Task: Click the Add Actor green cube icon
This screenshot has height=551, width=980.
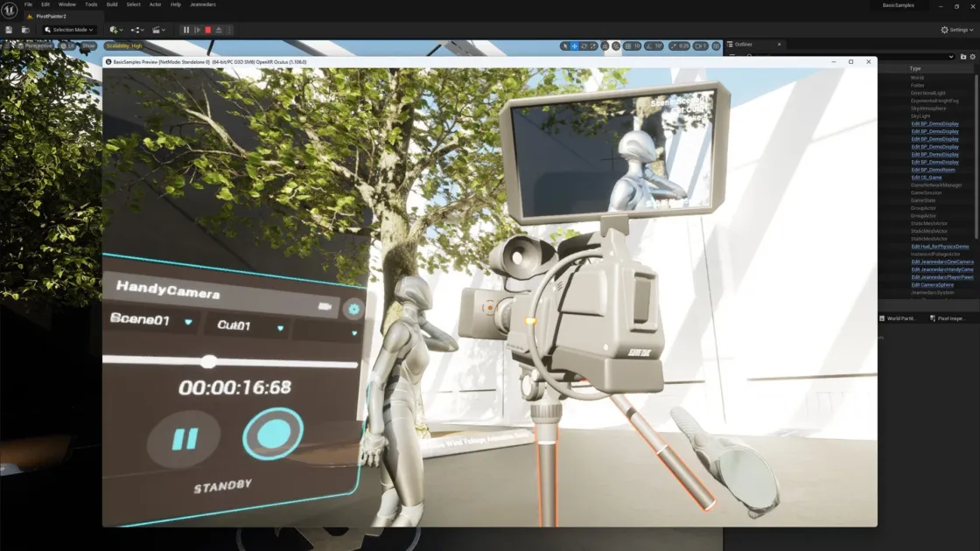Action: click(114, 29)
